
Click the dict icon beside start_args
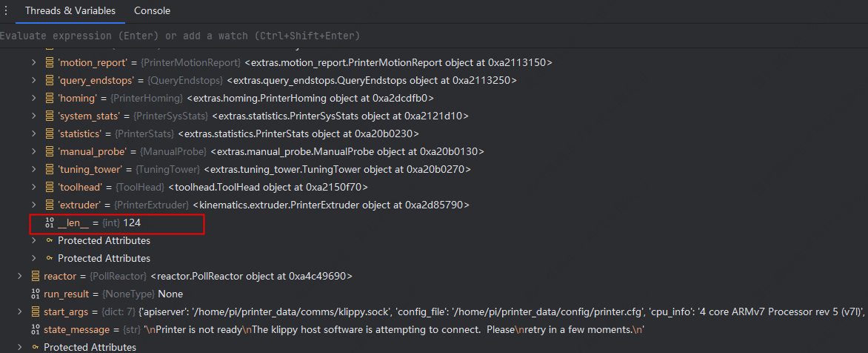point(36,311)
